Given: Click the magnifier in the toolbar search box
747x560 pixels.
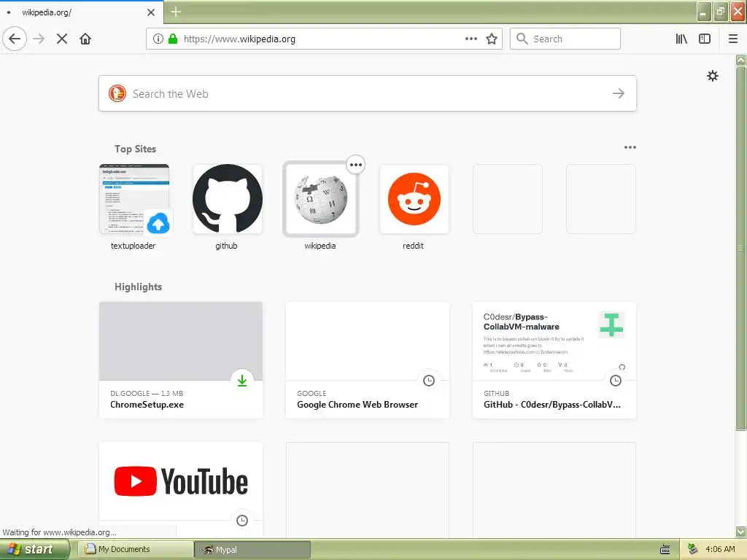Looking at the screenshot, I should tap(522, 39).
